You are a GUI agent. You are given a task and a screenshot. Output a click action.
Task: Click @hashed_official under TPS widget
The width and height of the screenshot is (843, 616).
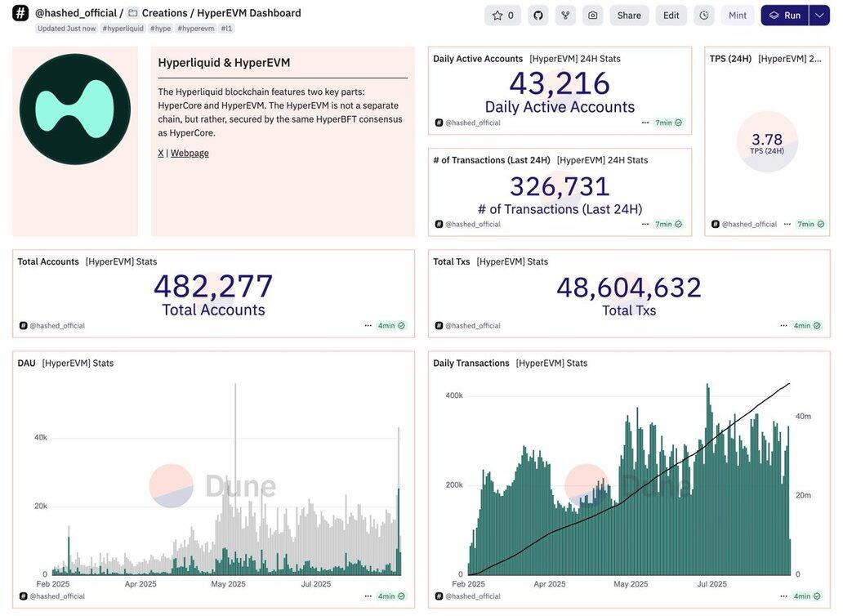749,224
